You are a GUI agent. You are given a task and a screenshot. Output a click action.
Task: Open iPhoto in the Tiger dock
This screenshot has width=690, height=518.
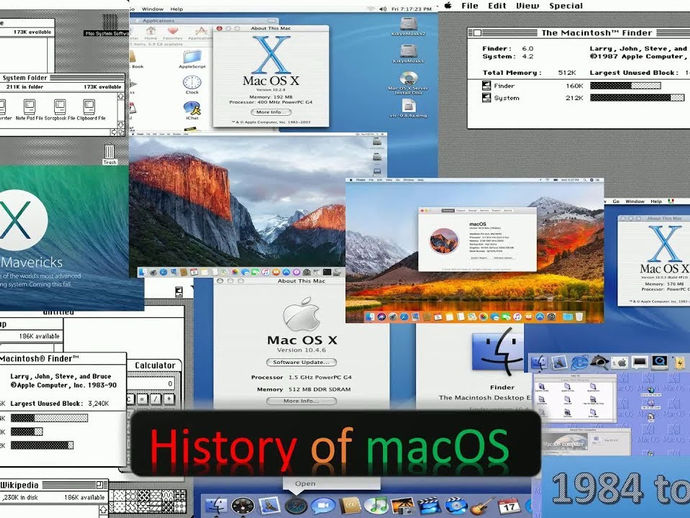click(x=402, y=505)
